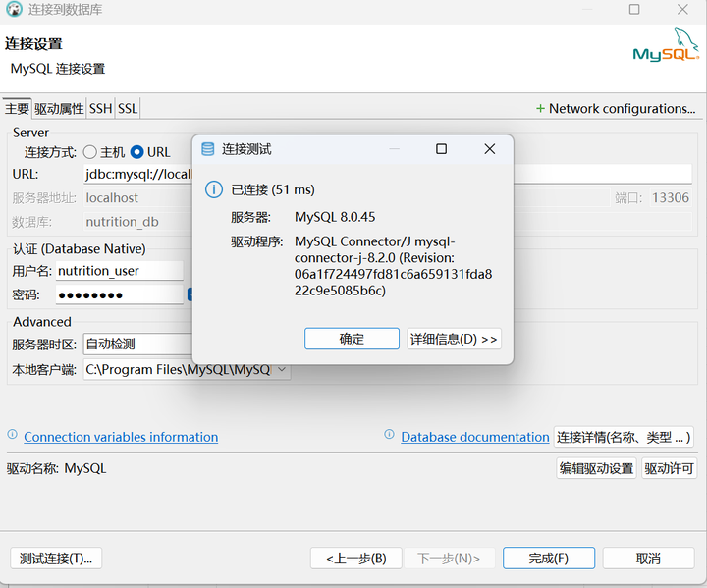Add Network configurations with plus icon
The width and height of the screenshot is (707, 588).
click(616, 109)
